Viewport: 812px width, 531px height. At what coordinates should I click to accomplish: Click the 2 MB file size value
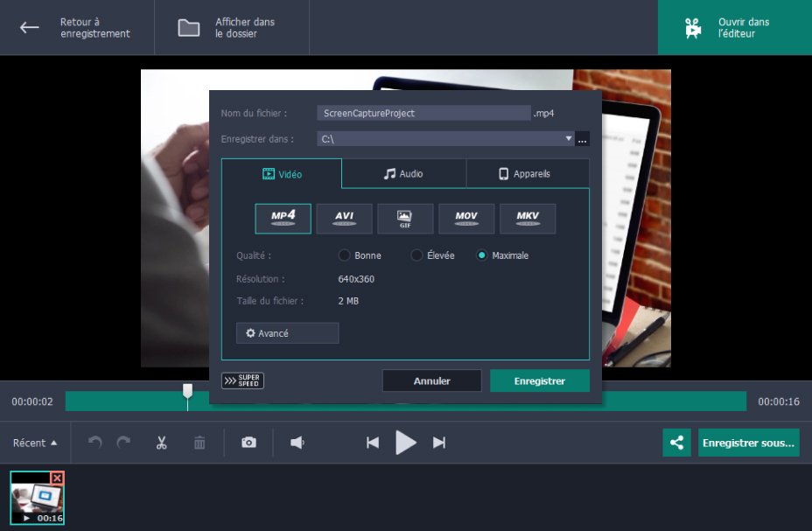pyautogui.click(x=348, y=301)
